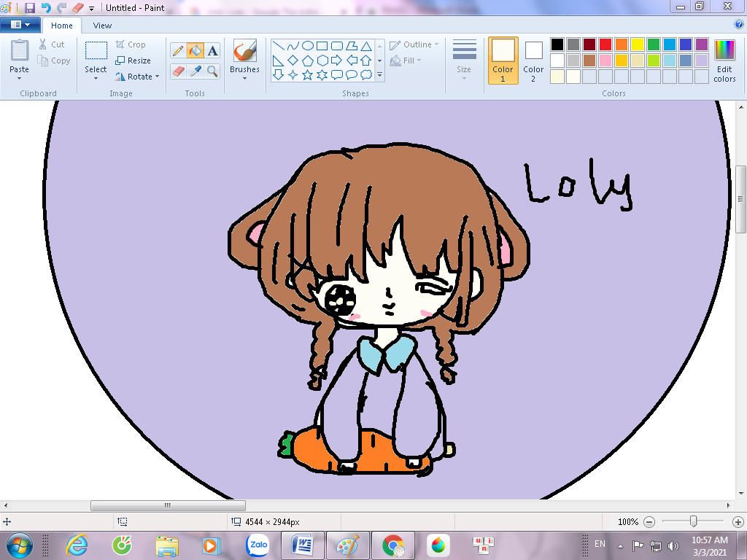This screenshot has width=747, height=560.
Task: Click Cut in the Clipboard group
Action: (52, 44)
